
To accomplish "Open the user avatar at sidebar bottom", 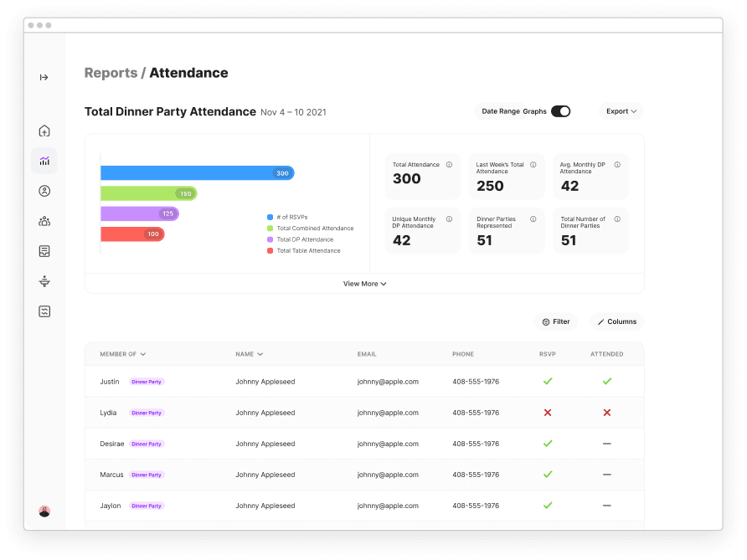I will pos(44,511).
